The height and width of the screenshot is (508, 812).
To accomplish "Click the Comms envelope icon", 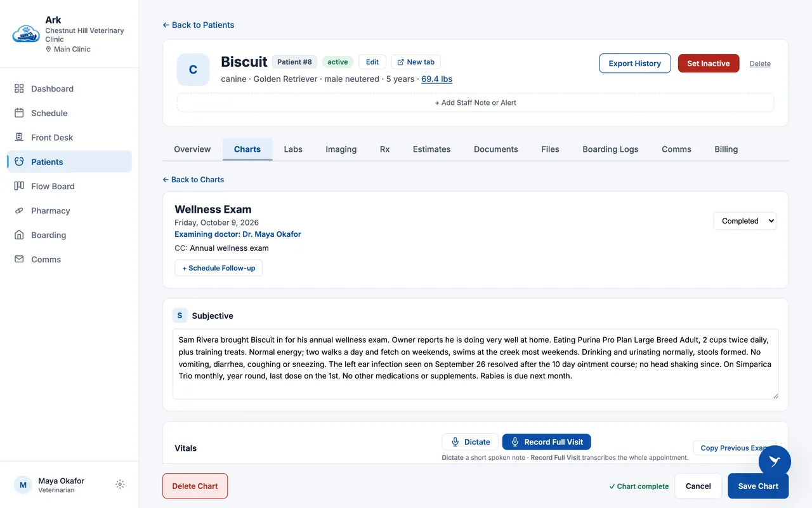I will pos(19,259).
